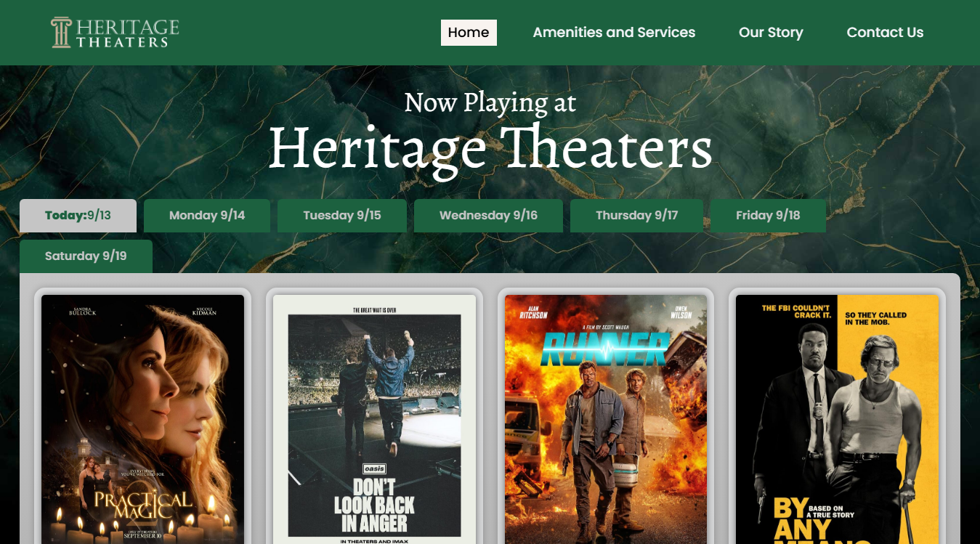Image resolution: width=980 pixels, height=544 pixels.
Task: Open the Home nav item
Action: point(469,33)
